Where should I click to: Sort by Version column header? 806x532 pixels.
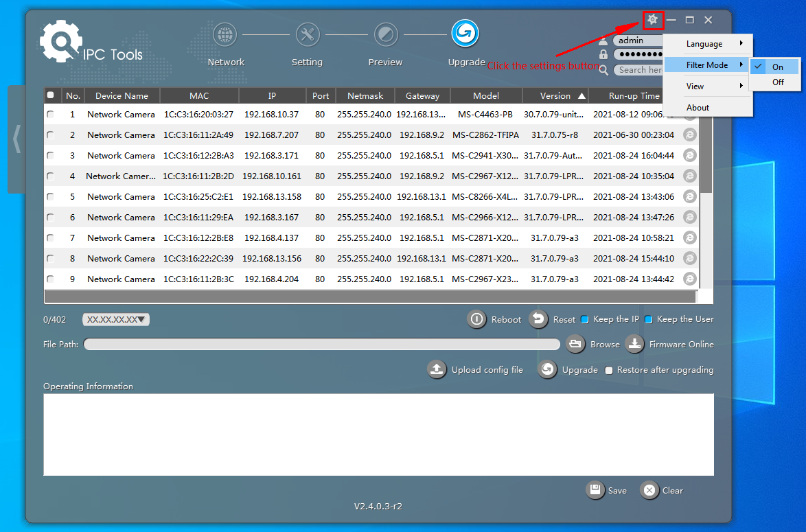tap(555, 95)
